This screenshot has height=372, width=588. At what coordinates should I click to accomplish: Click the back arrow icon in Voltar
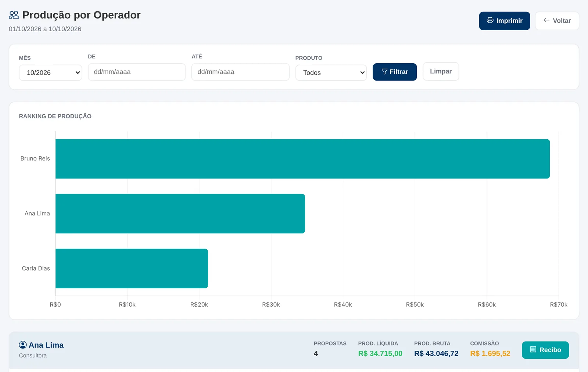[546, 20]
